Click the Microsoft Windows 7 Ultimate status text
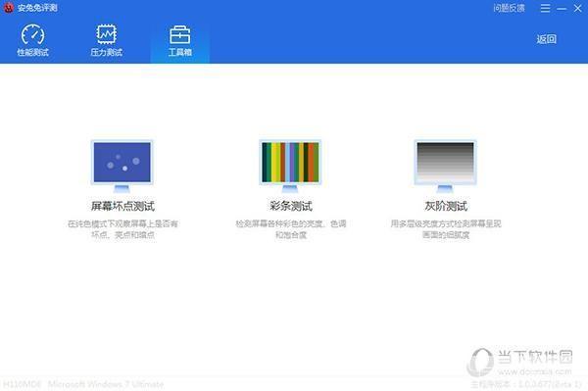The image size is (588, 391). 106,384
